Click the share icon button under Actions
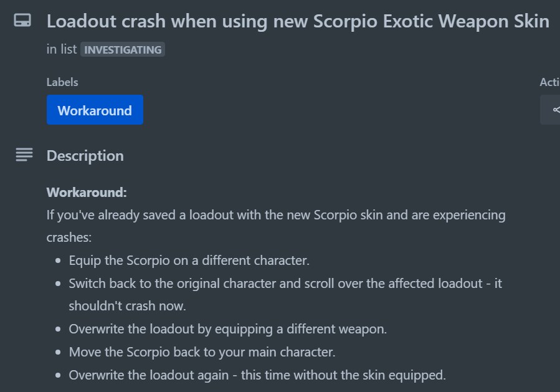 coord(553,110)
